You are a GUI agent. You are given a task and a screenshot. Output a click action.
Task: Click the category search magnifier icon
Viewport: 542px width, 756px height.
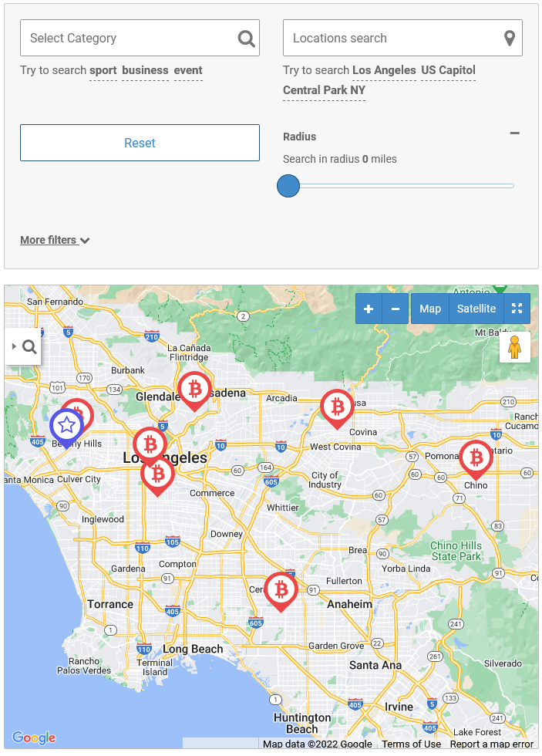[x=246, y=38]
